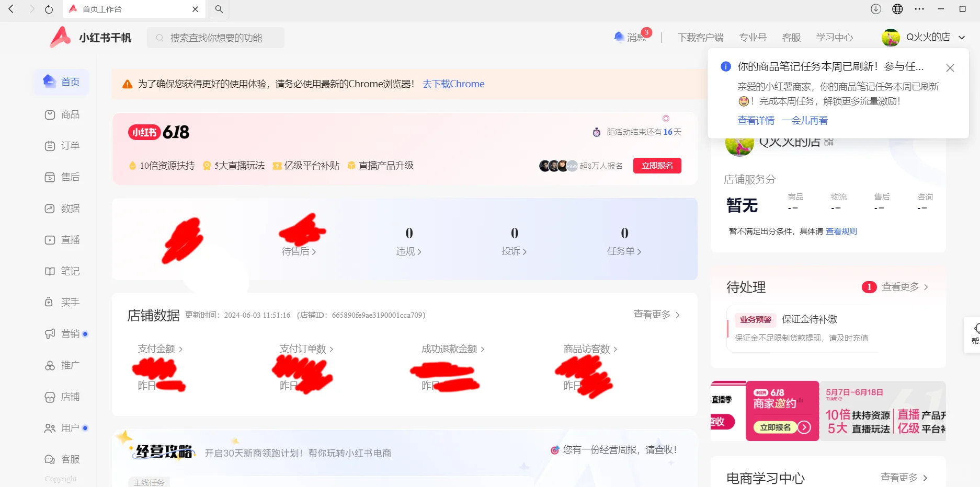Reload the page with the browser refresh icon
Image resolution: width=980 pixels, height=487 pixels.
click(49, 9)
